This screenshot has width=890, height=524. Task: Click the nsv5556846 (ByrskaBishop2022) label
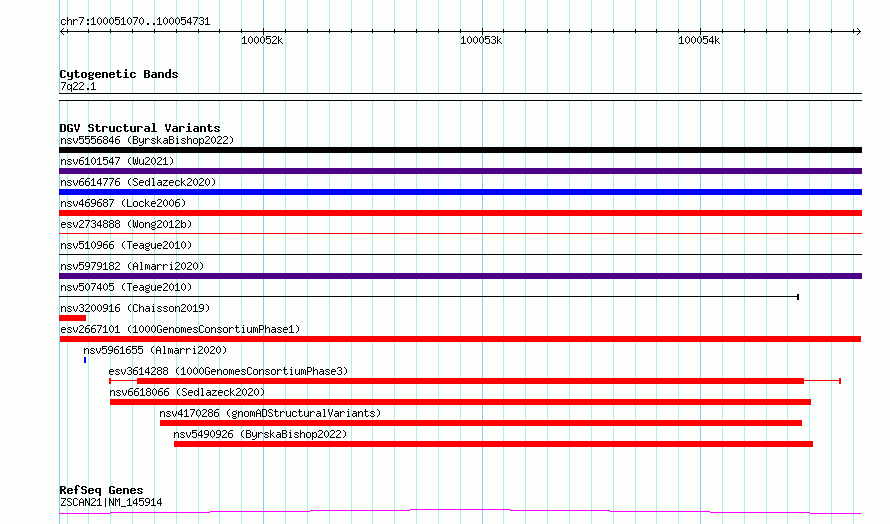[x=147, y=140]
